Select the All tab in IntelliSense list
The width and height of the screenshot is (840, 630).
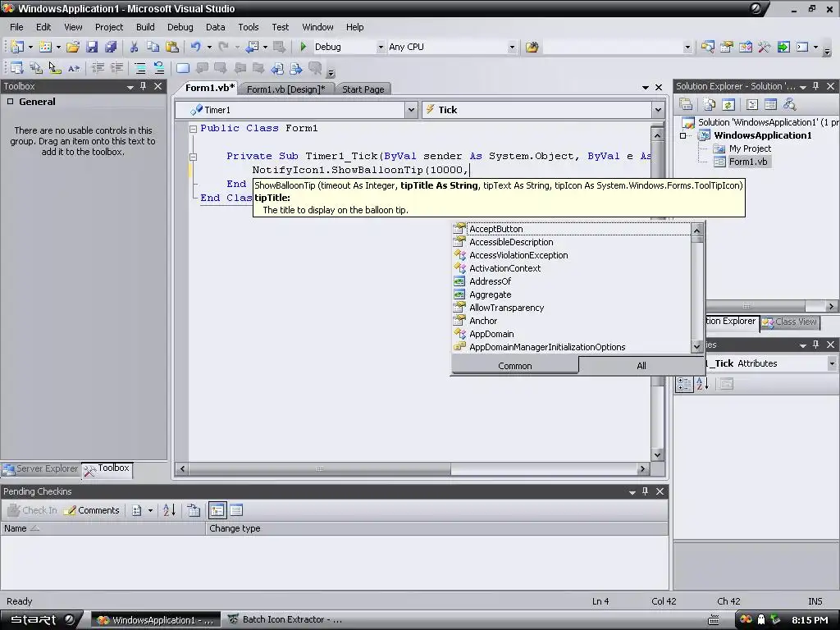(x=641, y=365)
